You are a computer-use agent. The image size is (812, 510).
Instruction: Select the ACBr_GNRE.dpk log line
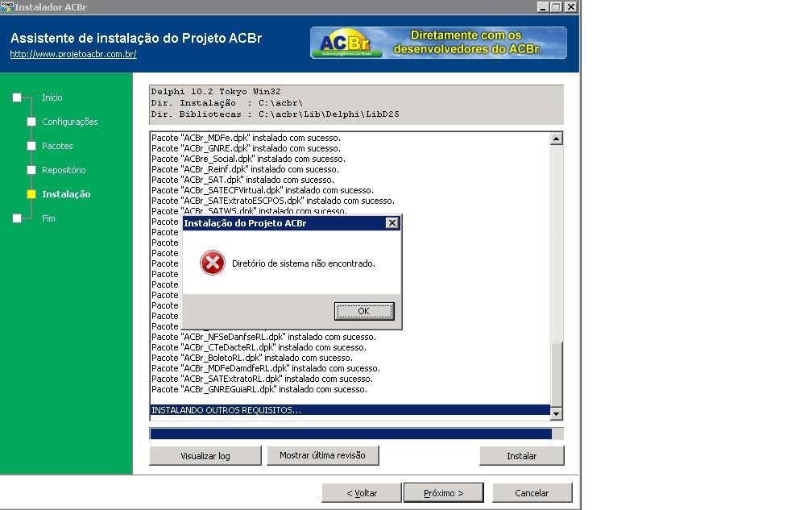(246, 148)
